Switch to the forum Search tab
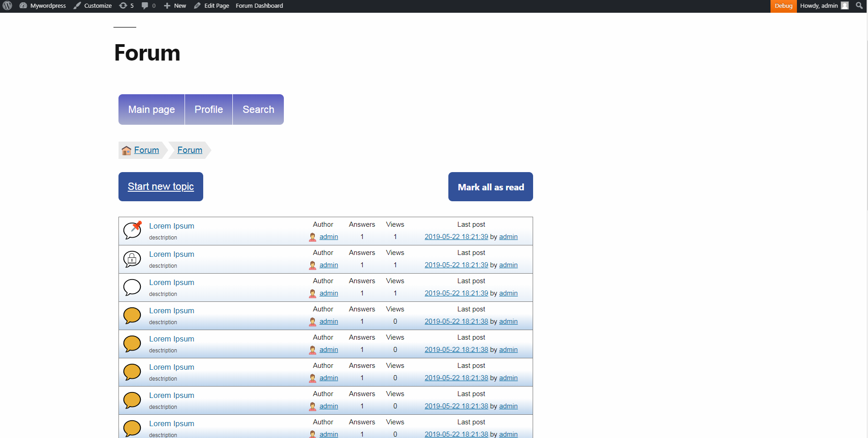This screenshot has height=438, width=868. tap(258, 109)
